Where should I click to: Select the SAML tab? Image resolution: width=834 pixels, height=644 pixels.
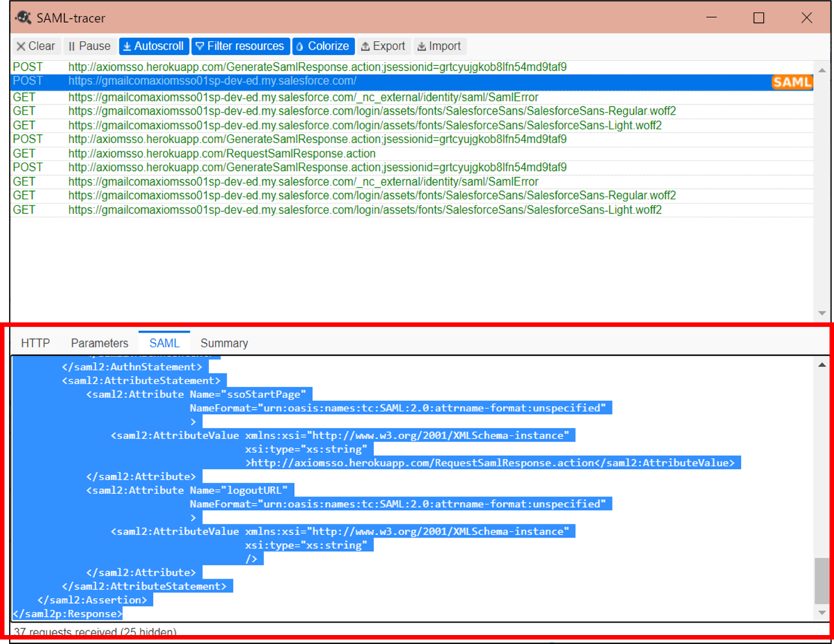tap(165, 343)
